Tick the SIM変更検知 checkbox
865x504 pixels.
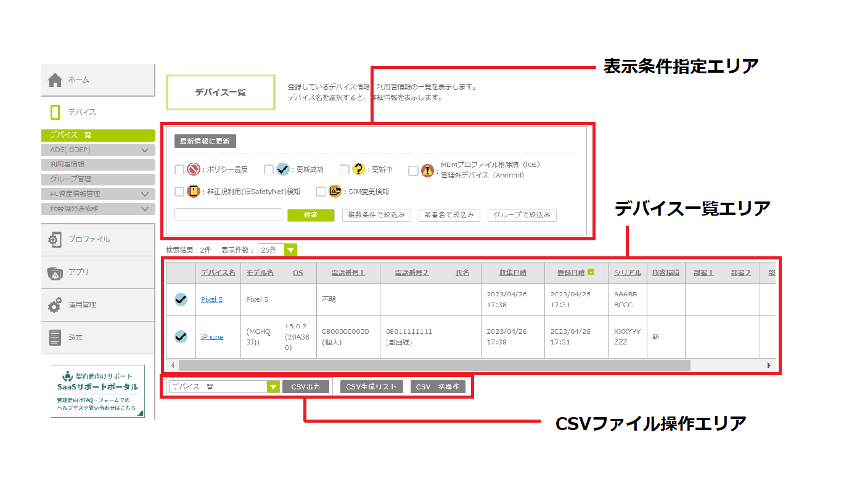321,192
